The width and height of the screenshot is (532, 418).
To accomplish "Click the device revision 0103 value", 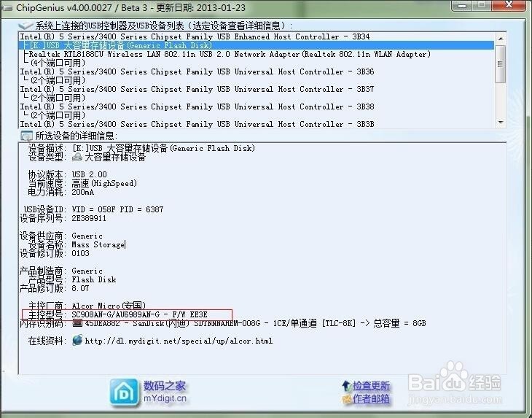I will [80, 253].
